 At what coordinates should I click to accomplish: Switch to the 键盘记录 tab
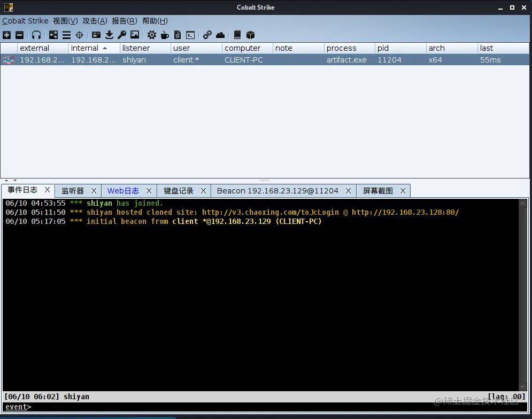pyautogui.click(x=179, y=191)
